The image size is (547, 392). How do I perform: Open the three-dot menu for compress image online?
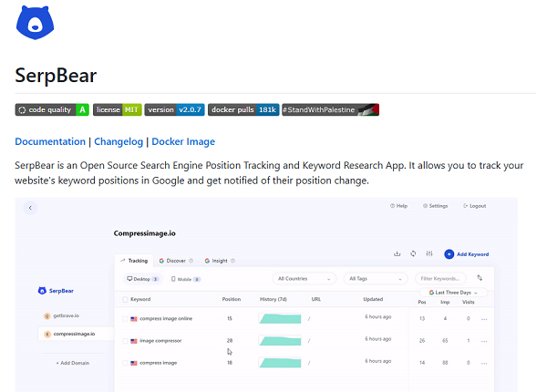coord(484,319)
